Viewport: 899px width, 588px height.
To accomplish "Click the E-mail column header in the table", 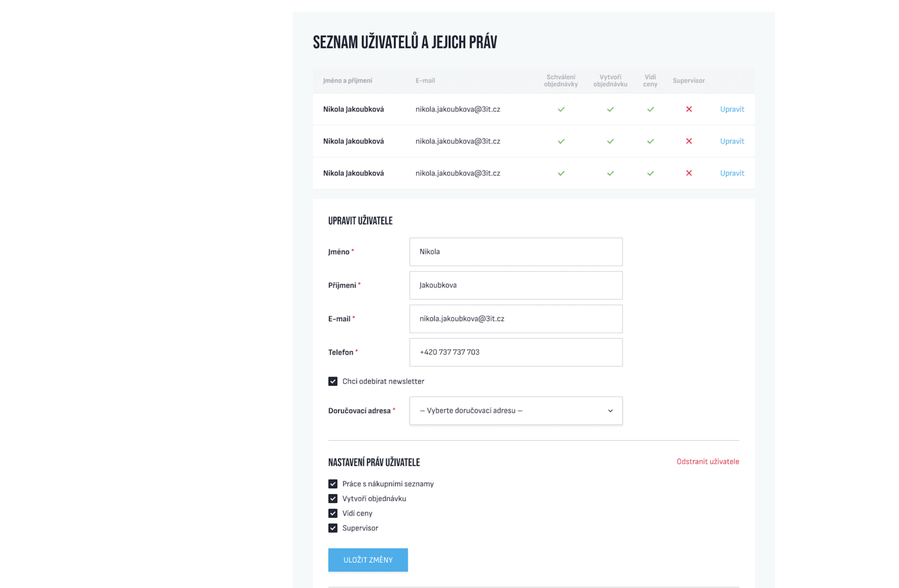I will point(425,81).
